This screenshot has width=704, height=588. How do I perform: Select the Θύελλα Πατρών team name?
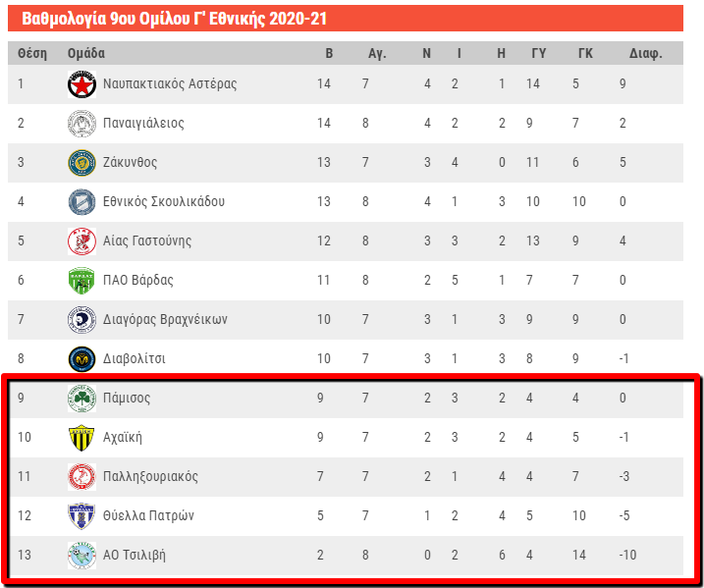(148, 515)
